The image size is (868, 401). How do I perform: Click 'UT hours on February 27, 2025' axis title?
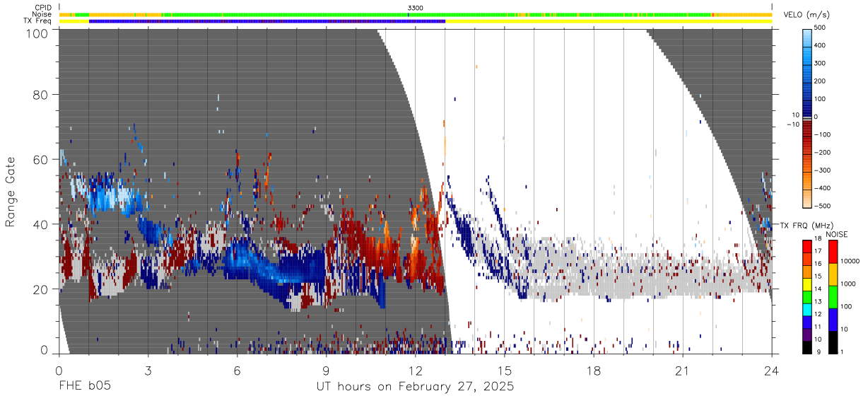[415, 387]
